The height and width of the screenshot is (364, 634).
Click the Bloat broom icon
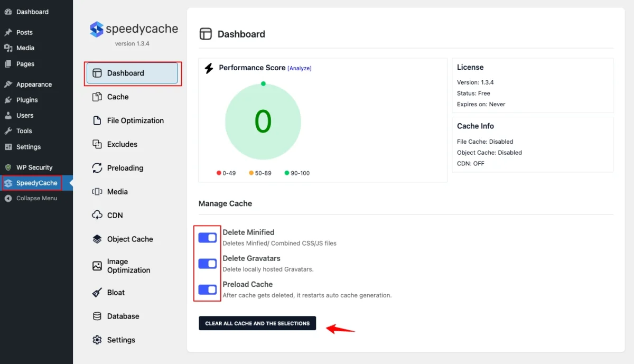point(97,293)
